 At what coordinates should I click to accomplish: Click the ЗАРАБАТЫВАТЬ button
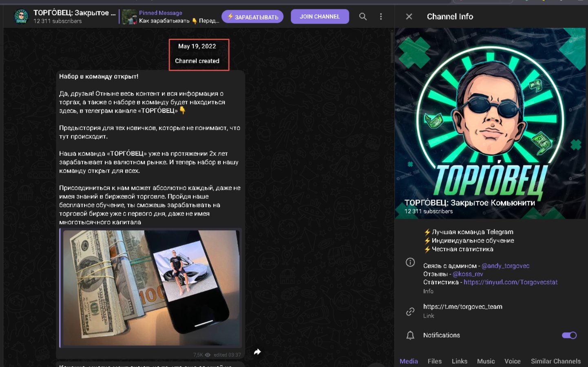click(252, 17)
